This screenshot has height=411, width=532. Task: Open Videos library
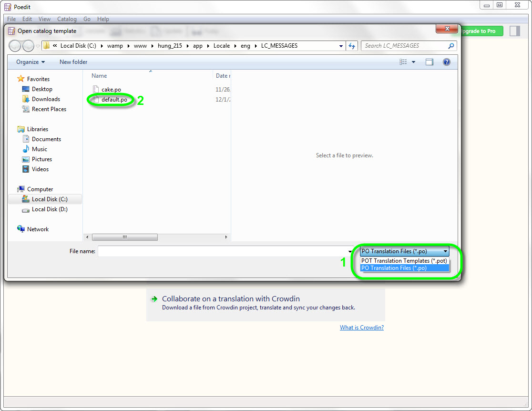tap(40, 169)
